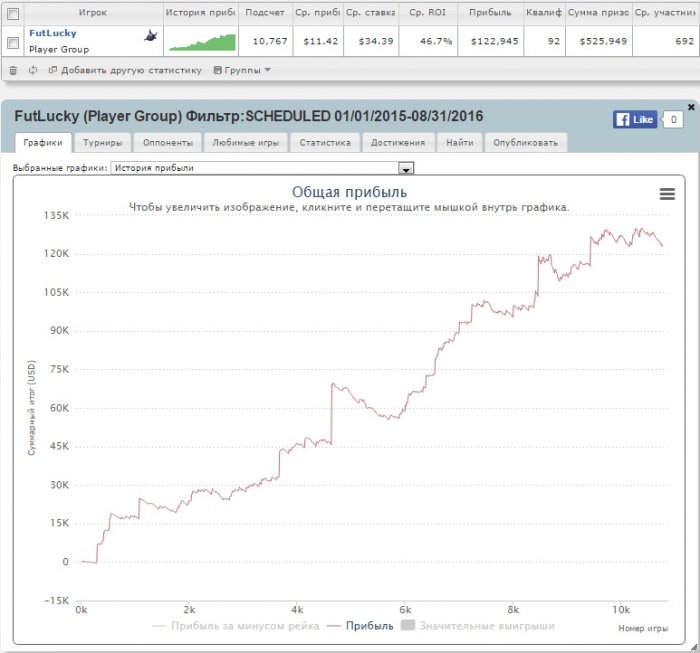
Task: Tick the checkbox for FutLucky row
Action: [13, 42]
